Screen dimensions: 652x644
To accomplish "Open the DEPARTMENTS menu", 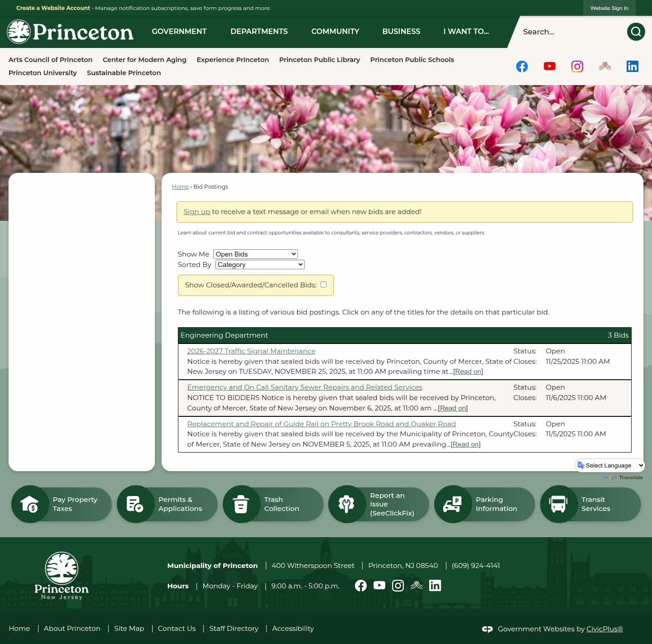I will pyautogui.click(x=259, y=31).
